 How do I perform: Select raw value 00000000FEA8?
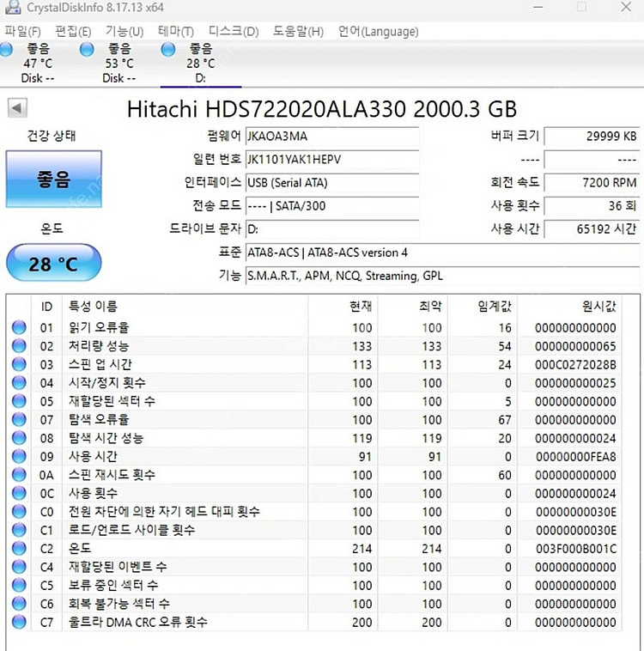coord(575,457)
